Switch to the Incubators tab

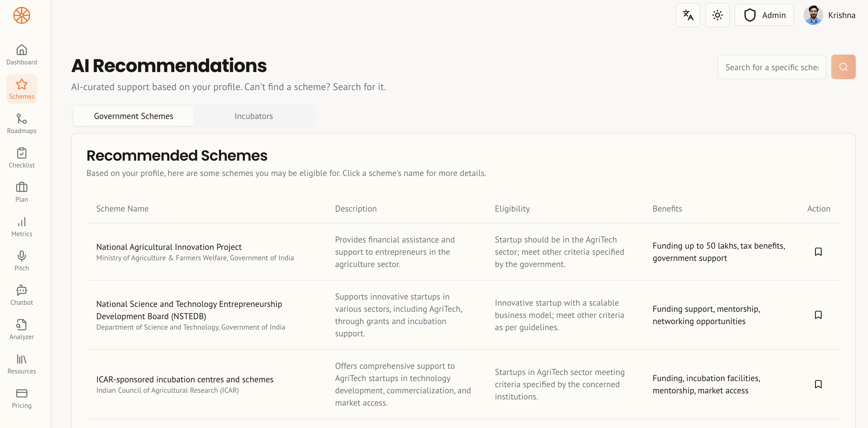click(254, 116)
